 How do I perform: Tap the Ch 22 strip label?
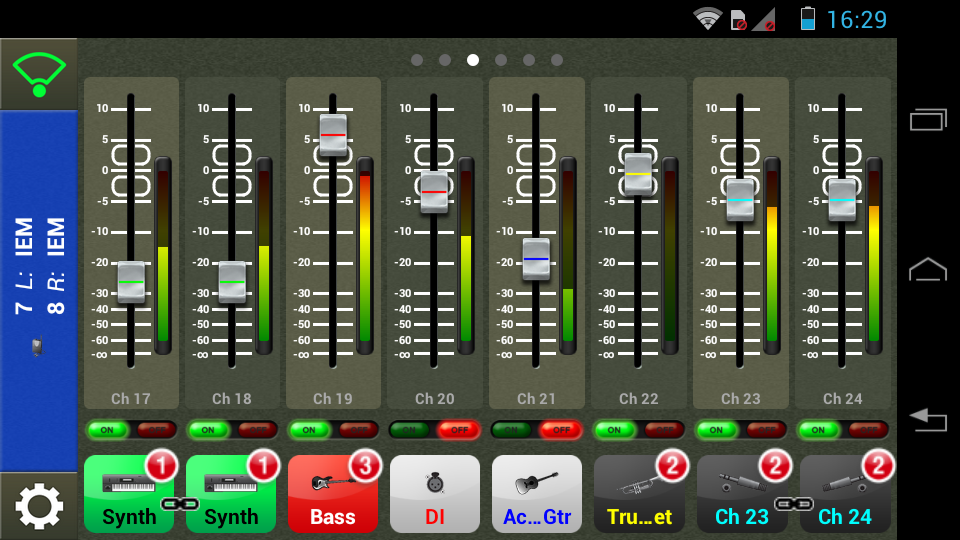[639, 399]
